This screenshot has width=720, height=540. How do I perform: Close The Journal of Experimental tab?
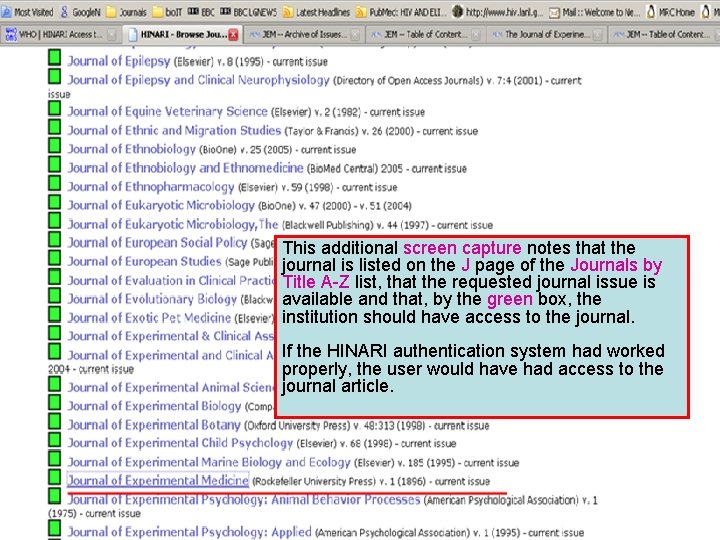pos(597,34)
